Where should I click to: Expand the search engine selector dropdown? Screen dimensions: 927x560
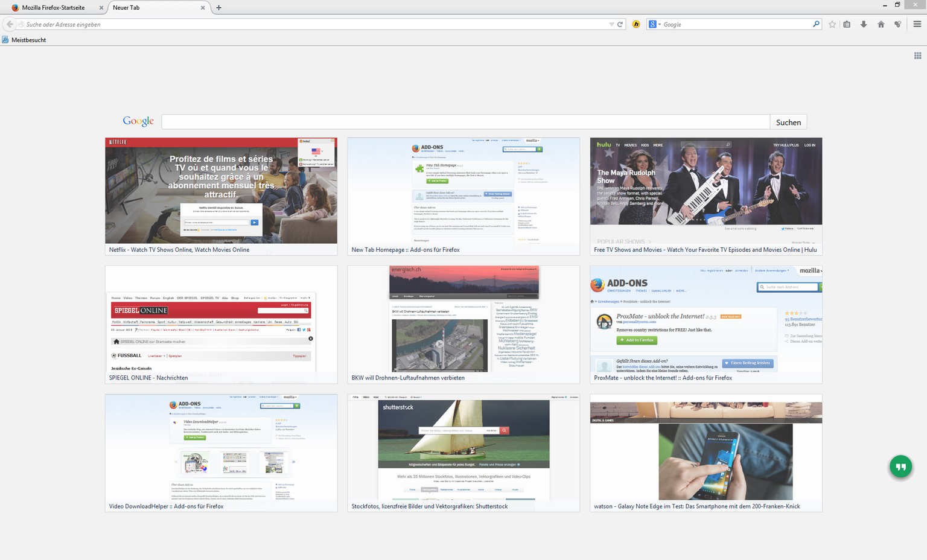tap(654, 24)
